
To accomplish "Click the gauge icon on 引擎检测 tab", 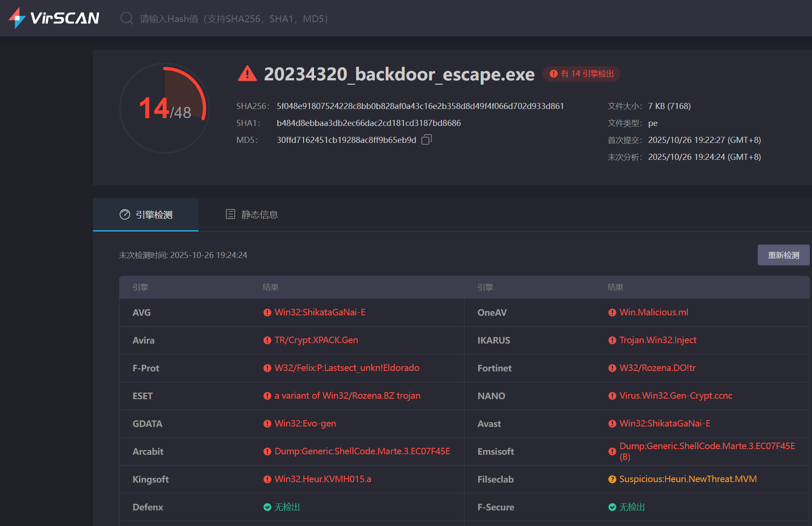I will (x=125, y=215).
